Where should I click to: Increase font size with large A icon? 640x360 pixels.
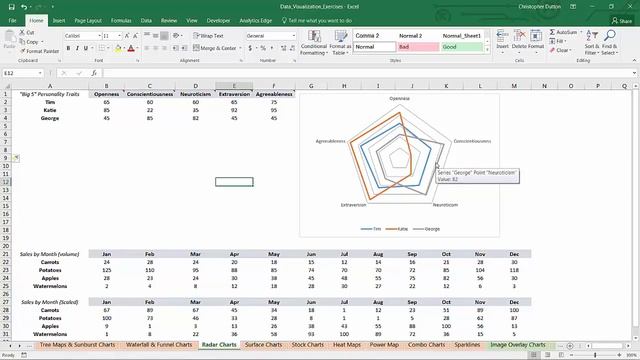tap(127, 36)
